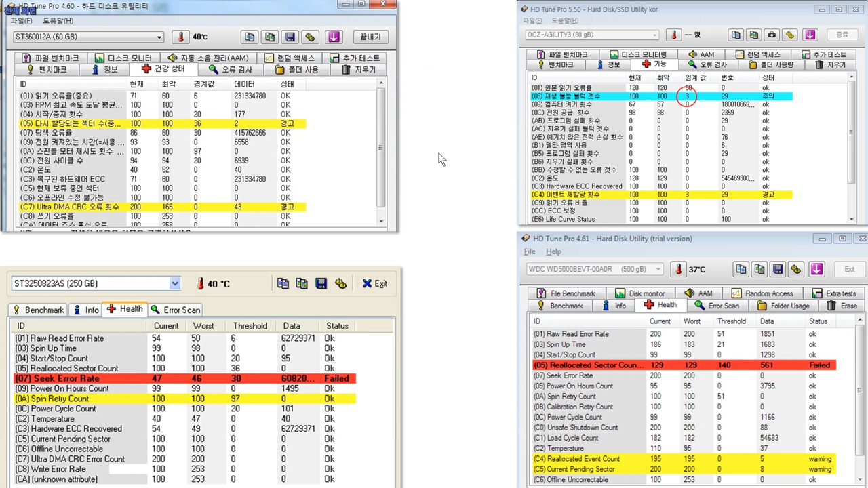This screenshot has height=488, width=868.
Task: Click the first copy icon in OCZ-AGILITY3 toolbar
Action: (736, 35)
